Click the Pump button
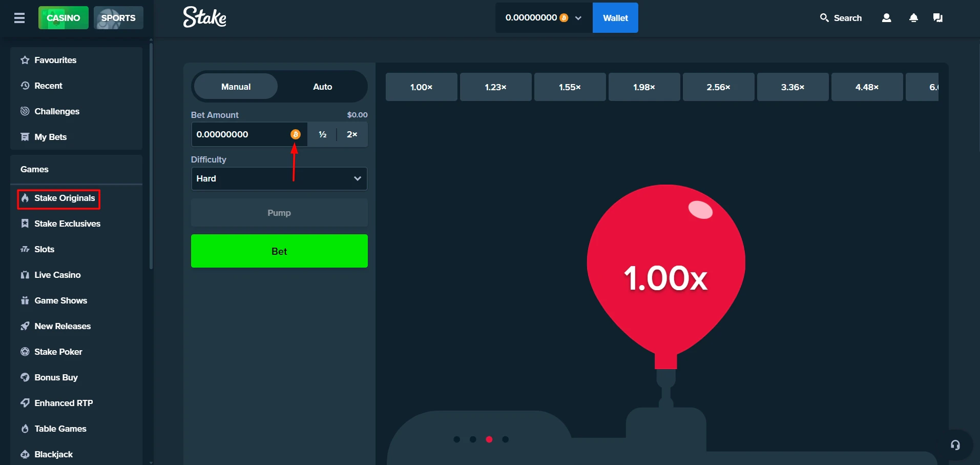The width and height of the screenshot is (980, 465). click(279, 213)
